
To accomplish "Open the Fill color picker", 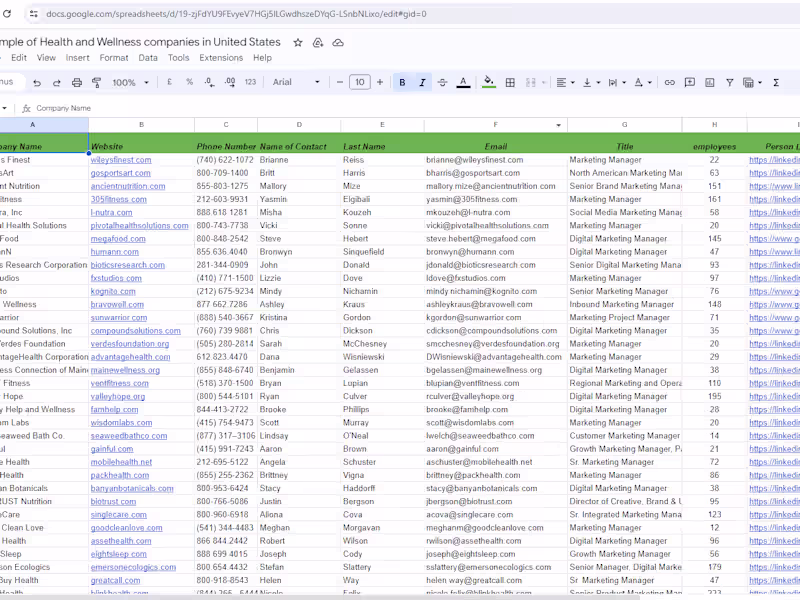I will click(x=487, y=82).
